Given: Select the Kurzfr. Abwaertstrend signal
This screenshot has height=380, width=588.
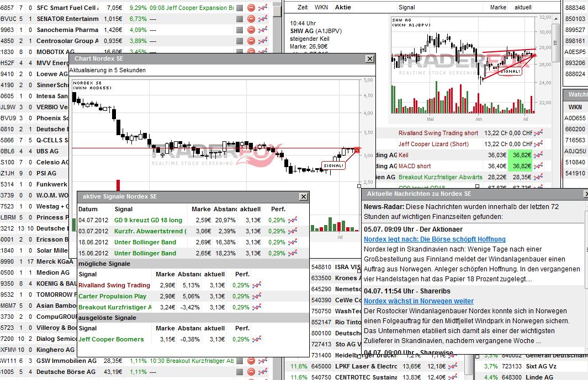Looking at the screenshot, I should point(150,231).
